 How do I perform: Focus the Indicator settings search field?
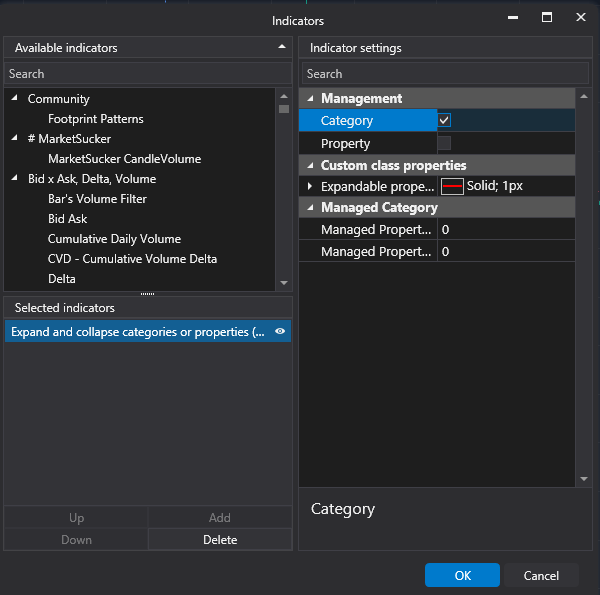click(445, 73)
